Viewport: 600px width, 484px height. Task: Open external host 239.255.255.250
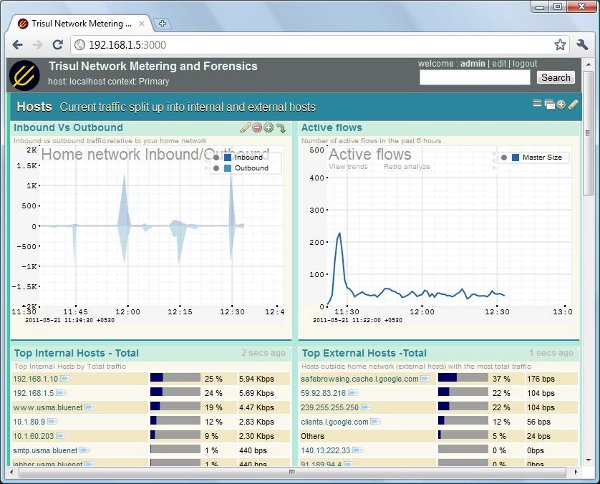330,407
